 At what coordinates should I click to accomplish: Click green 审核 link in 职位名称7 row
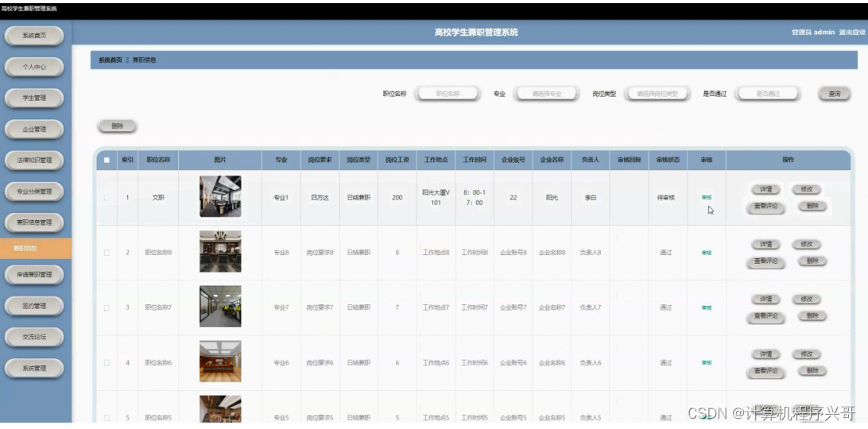(707, 307)
